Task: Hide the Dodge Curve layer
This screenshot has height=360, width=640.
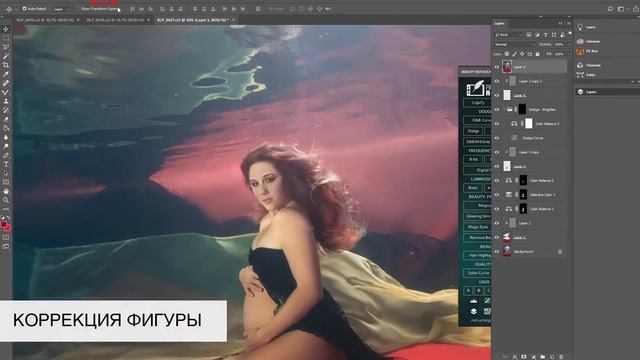Action: click(497, 138)
